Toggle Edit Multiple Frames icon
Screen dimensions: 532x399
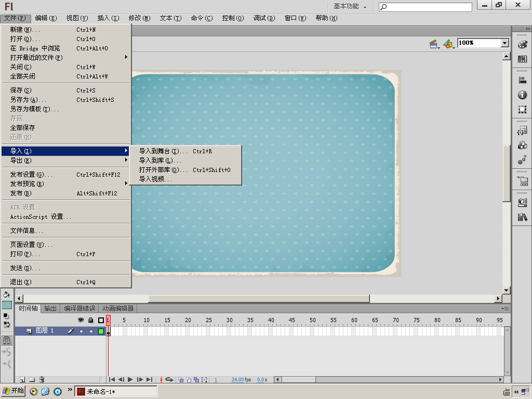196,380
